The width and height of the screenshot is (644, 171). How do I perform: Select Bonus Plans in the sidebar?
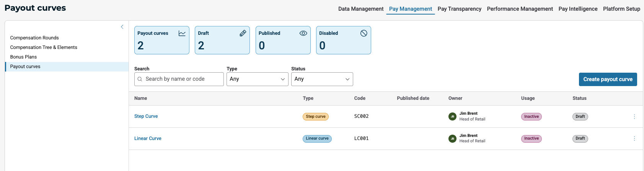click(x=23, y=57)
